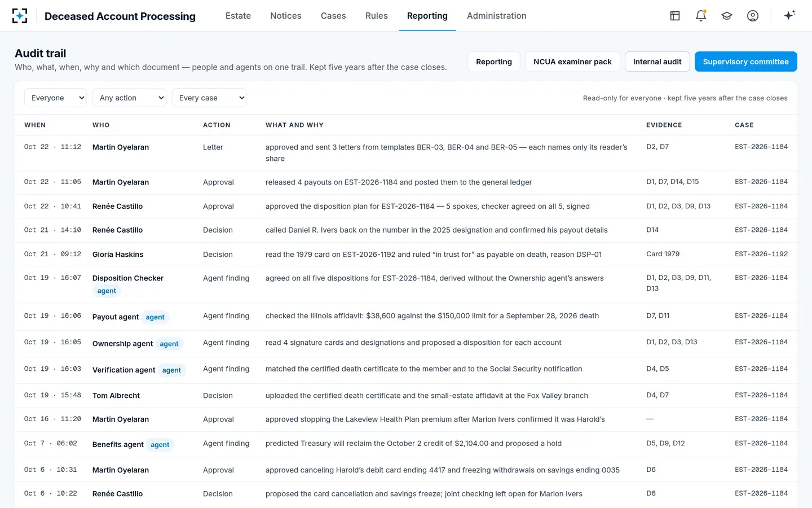812x508 pixels.
Task: Click the Illinois affidavit finding description
Action: 432,316
